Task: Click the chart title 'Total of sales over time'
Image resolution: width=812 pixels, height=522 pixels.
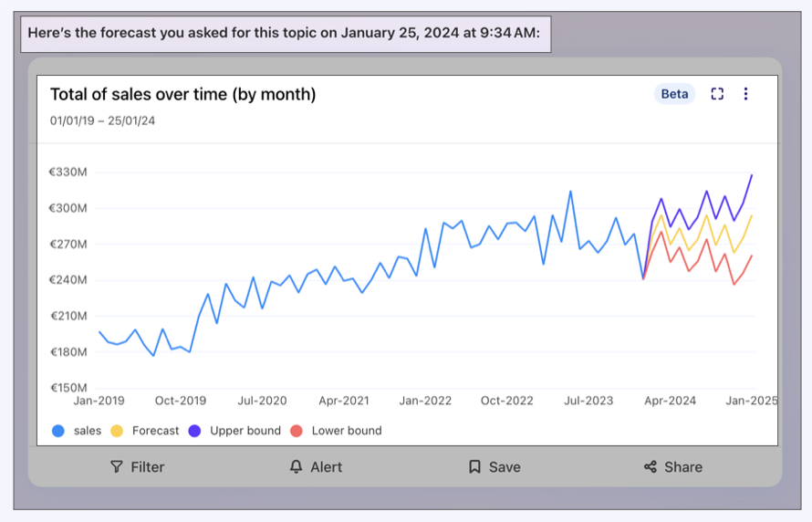Action: point(182,94)
